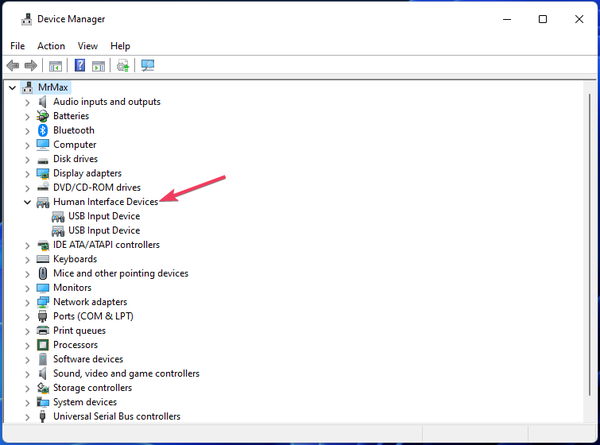Click the Help question mark toolbar icon
The height and width of the screenshot is (445, 600).
(x=79, y=66)
